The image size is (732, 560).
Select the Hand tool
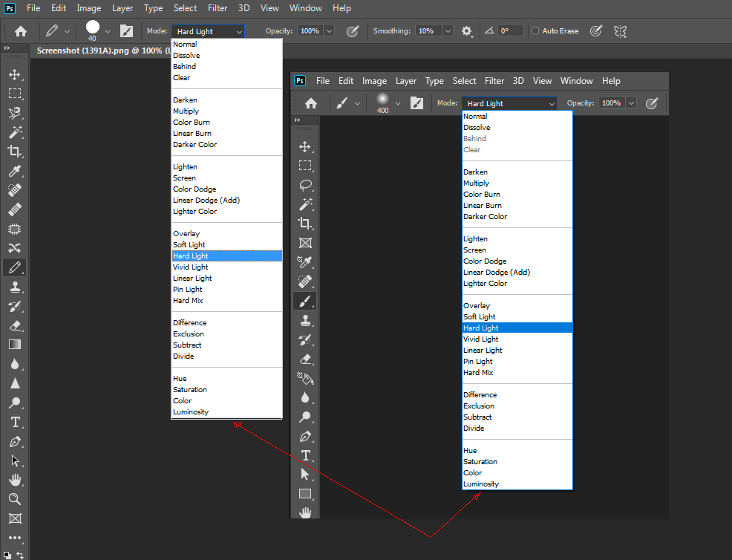[15, 480]
